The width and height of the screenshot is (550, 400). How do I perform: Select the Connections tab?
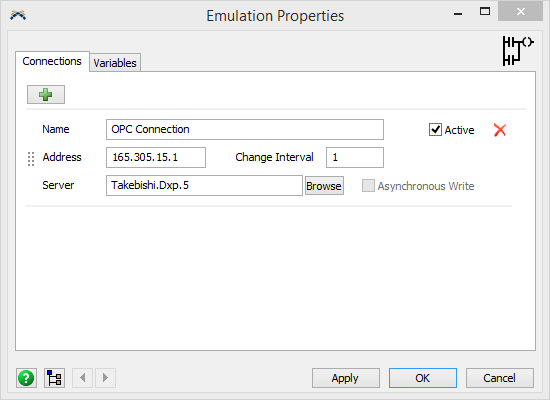pos(52,61)
